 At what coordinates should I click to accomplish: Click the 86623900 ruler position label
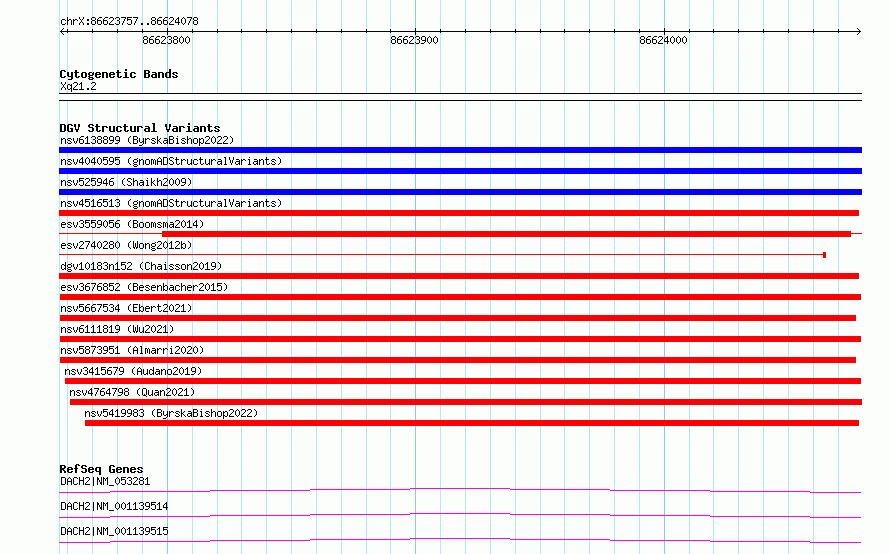point(414,40)
